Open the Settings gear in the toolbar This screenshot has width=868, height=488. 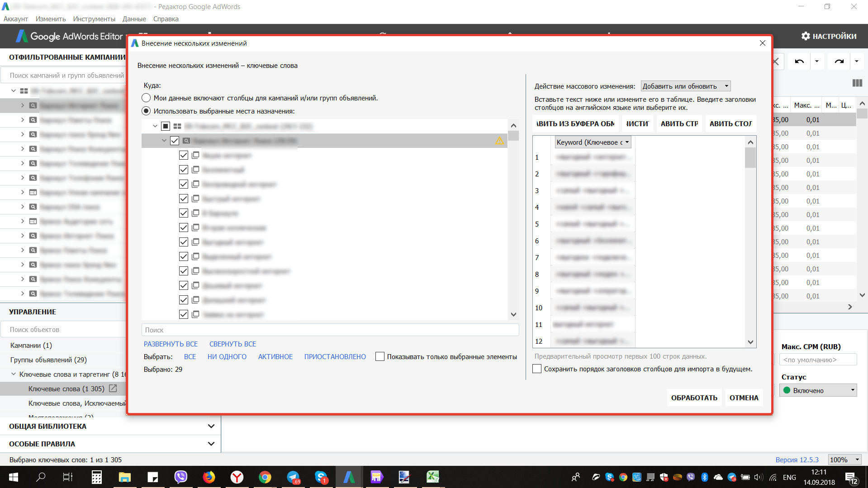coord(829,36)
